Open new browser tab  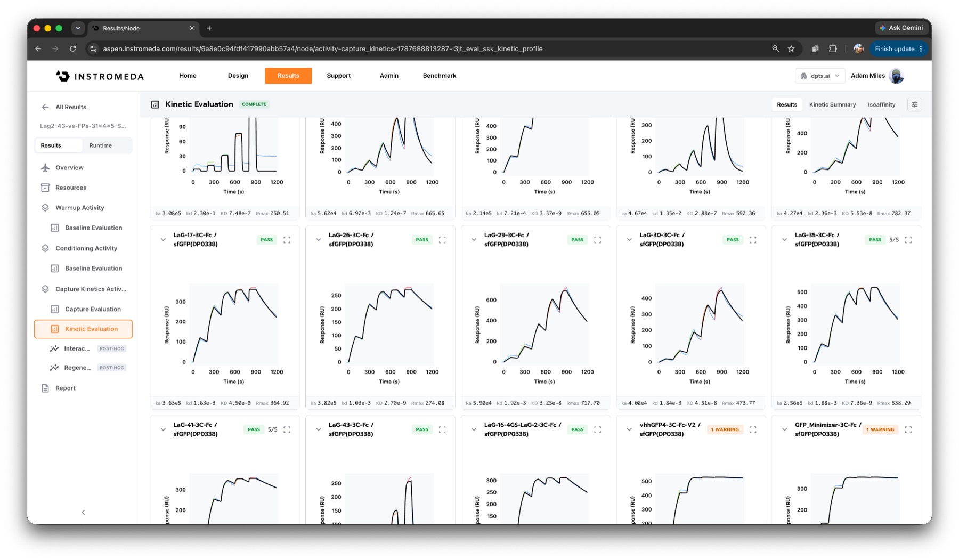point(209,28)
